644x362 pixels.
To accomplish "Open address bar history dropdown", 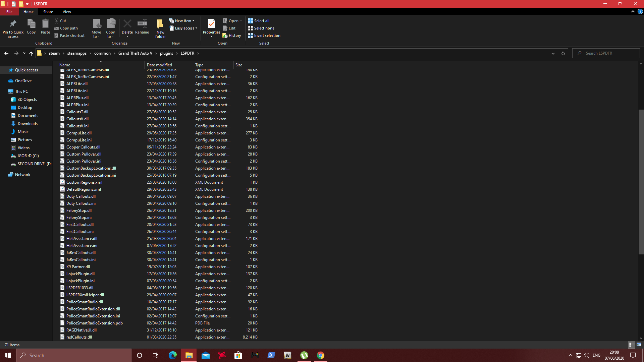I will coord(553,53).
